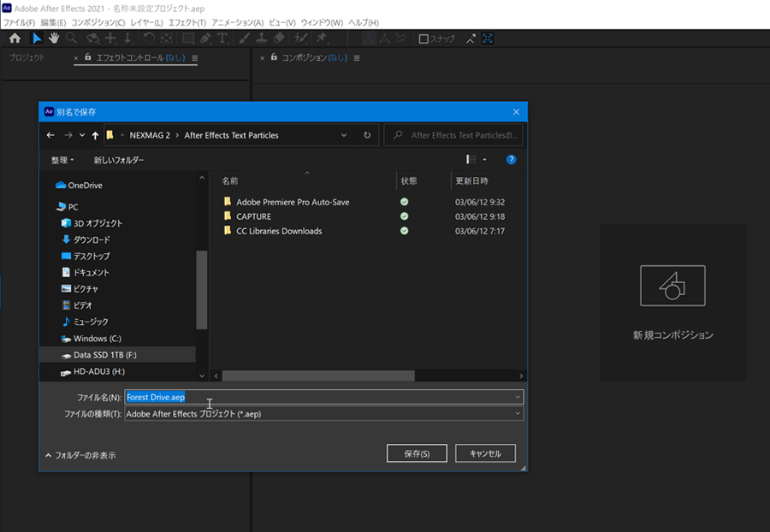Click the view axis mode icon
Screen dimensions: 770x532
tap(400, 38)
